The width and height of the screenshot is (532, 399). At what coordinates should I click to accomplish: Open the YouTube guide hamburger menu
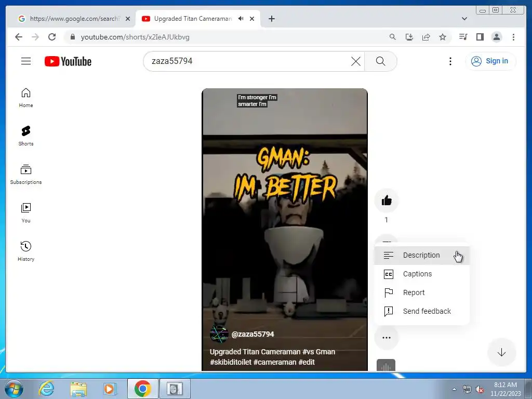(26, 61)
